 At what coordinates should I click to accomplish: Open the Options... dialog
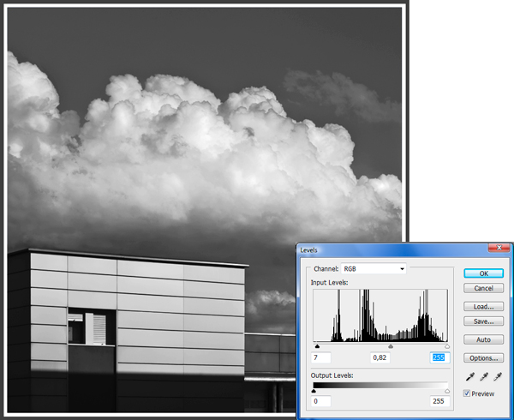[x=483, y=357]
